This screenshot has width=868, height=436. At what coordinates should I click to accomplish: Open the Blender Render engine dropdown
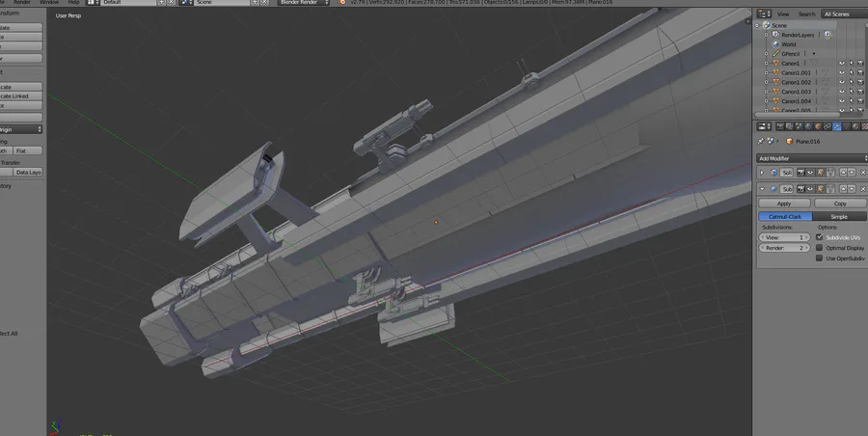[304, 2]
